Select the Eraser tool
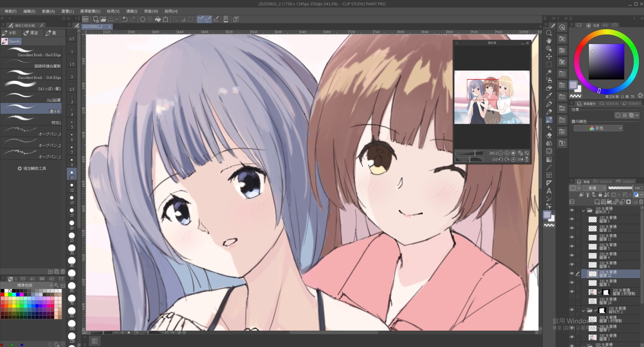The height and width of the screenshot is (347, 644). click(x=549, y=135)
